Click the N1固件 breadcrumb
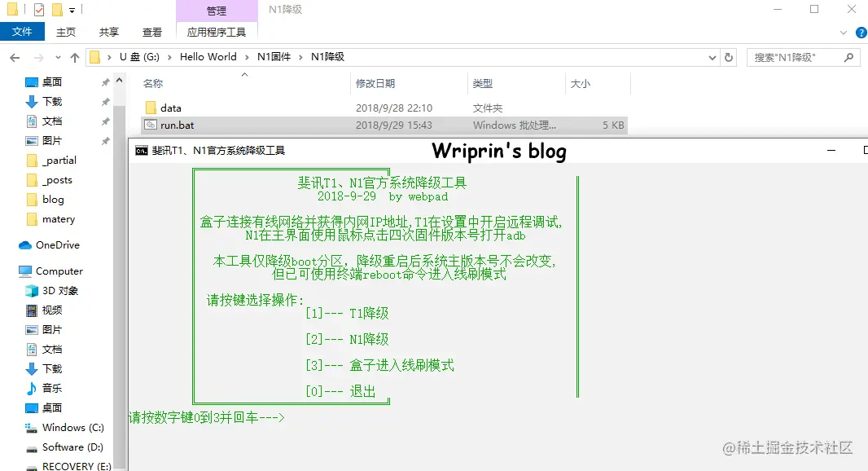This screenshot has height=471, width=868. pos(274,56)
